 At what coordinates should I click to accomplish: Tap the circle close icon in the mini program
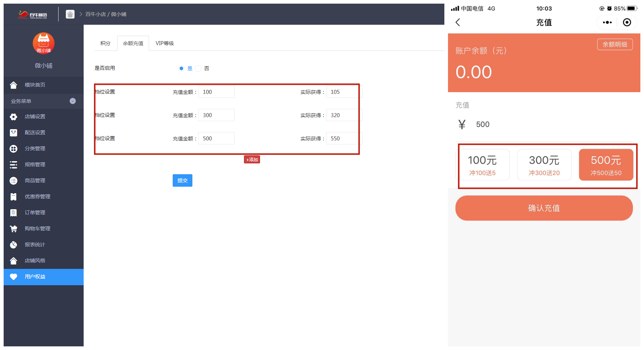pos(627,23)
